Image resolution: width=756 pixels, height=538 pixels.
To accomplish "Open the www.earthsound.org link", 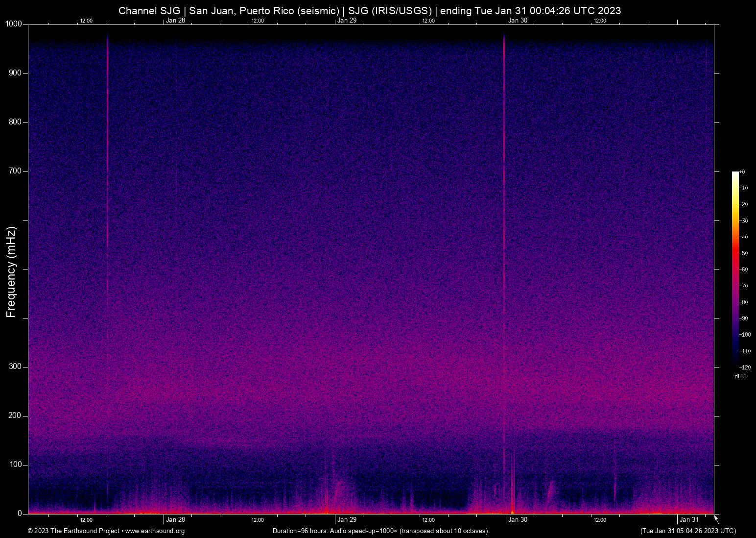I will [155, 531].
